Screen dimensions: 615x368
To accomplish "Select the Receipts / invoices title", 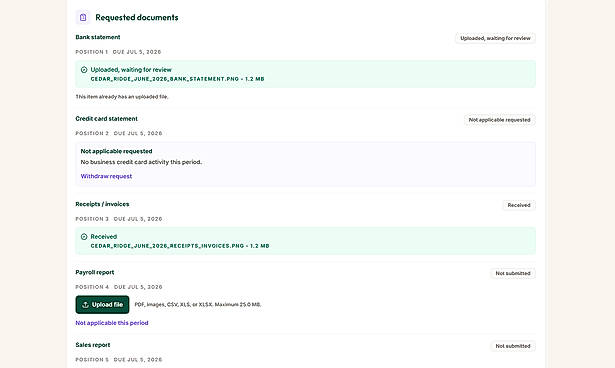I will 102,204.
